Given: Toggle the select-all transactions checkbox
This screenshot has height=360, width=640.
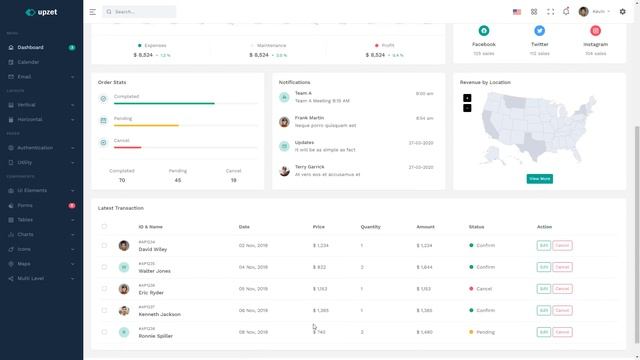Looking at the screenshot, I should 104,226.
